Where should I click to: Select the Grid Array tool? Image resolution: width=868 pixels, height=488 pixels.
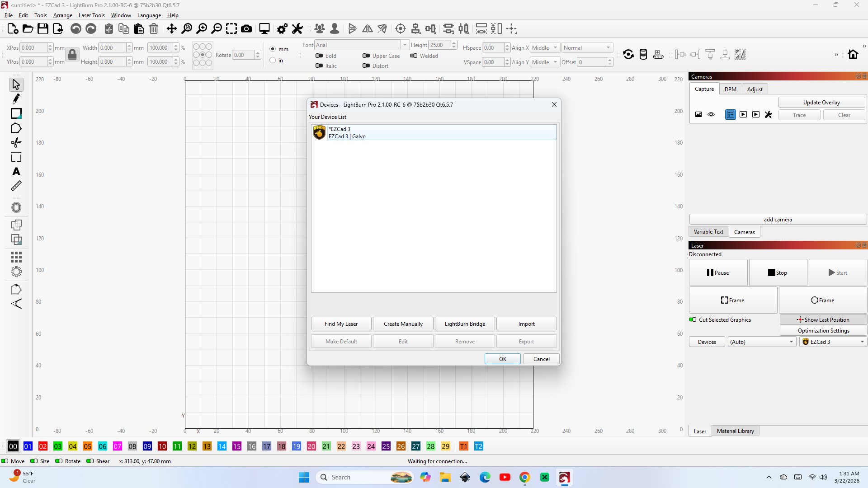16,257
